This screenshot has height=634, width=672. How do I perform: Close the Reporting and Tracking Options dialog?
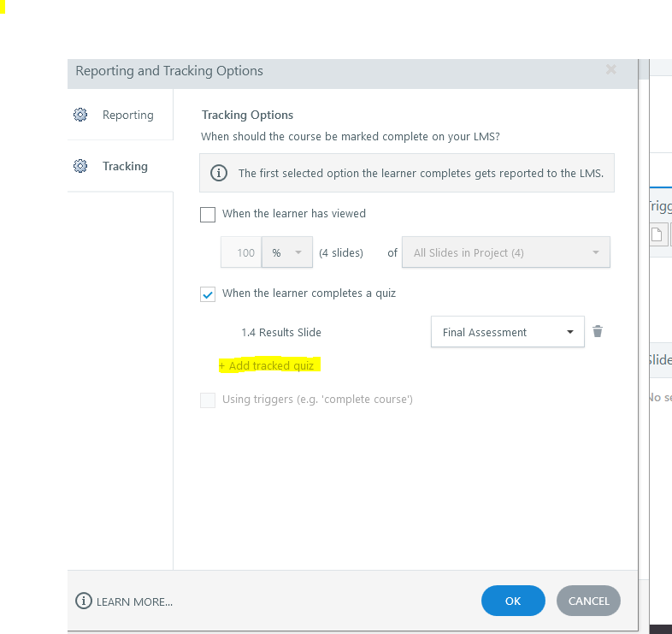(x=611, y=69)
